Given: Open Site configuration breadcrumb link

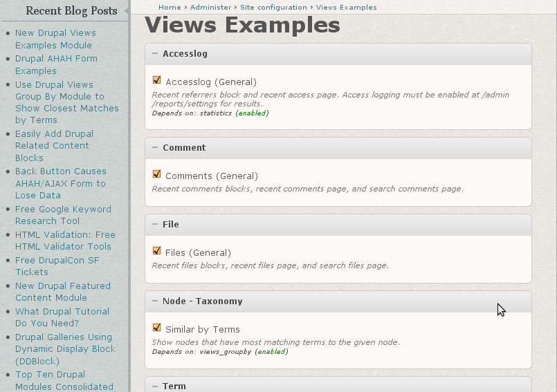Looking at the screenshot, I should click(x=273, y=7).
